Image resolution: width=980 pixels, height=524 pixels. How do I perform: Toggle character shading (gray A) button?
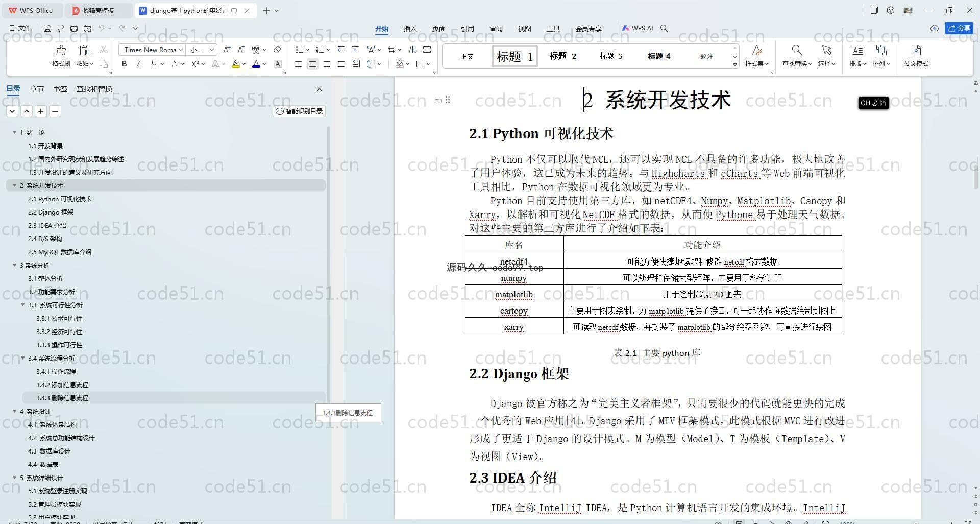point(277,64)
